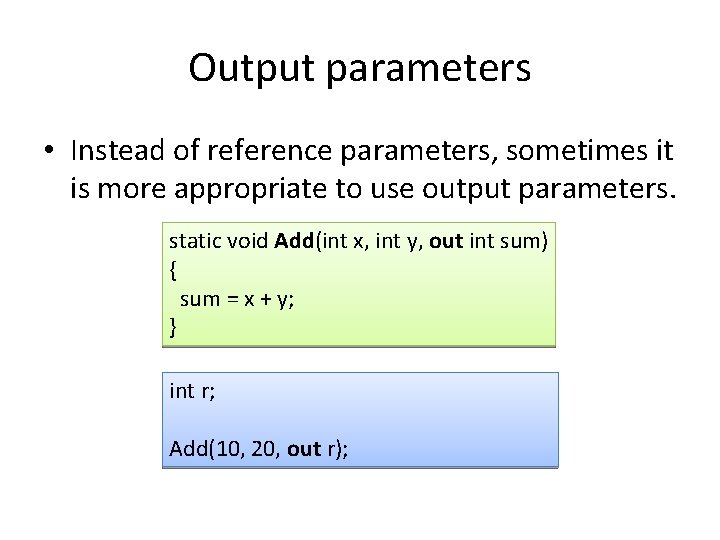Click the "int sum)" parameter text

(507, 241)
